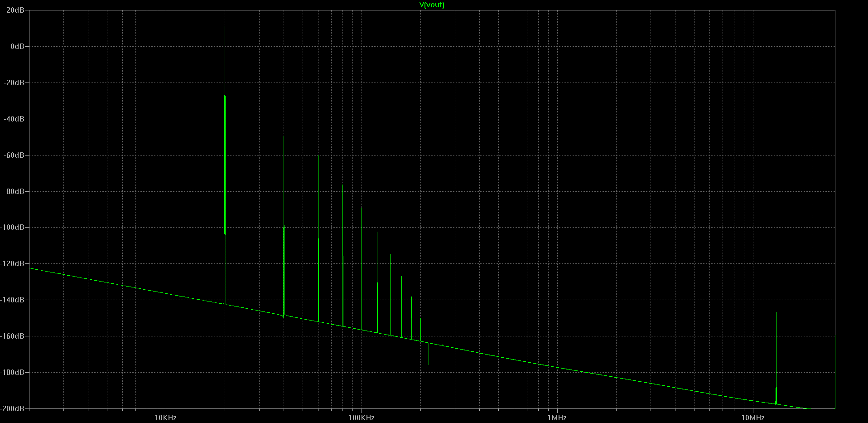
Task: Click the -80dB axis label
Action: [14, 191]
